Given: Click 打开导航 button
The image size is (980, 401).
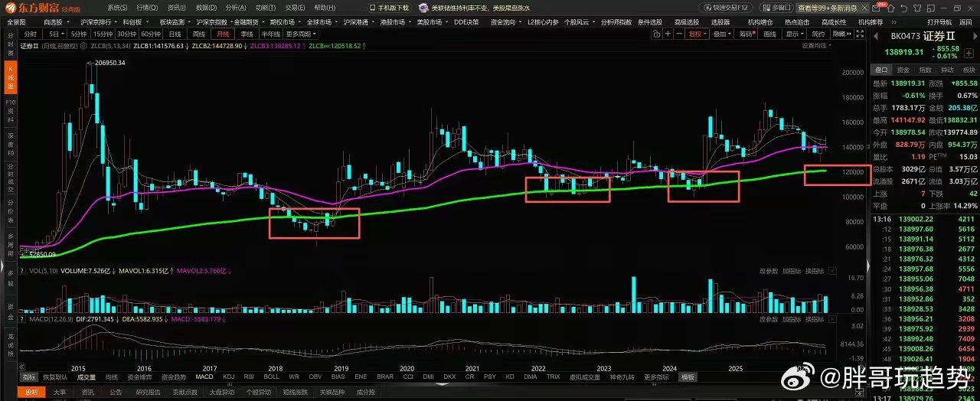Looking at the screenshot, I should 939,22.
